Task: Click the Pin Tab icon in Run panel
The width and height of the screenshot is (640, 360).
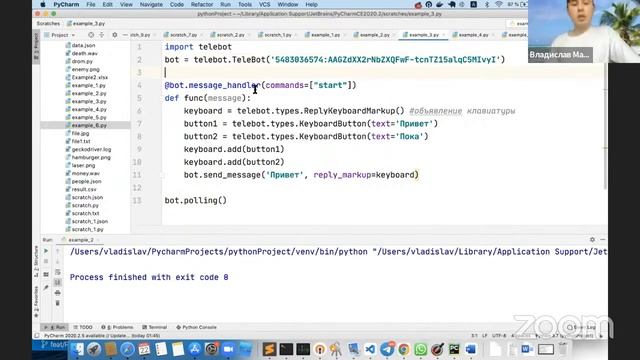Action: click(x=46, y=288)
